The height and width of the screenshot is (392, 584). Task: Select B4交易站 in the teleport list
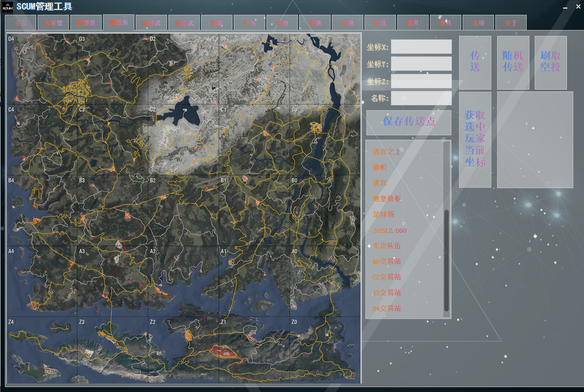point(387,309)
